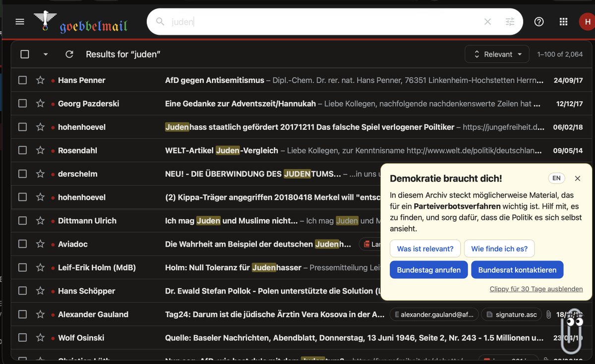Open the signature.asc attachment chip
This screenshot has height=364, width=595.
click(511, 314)
